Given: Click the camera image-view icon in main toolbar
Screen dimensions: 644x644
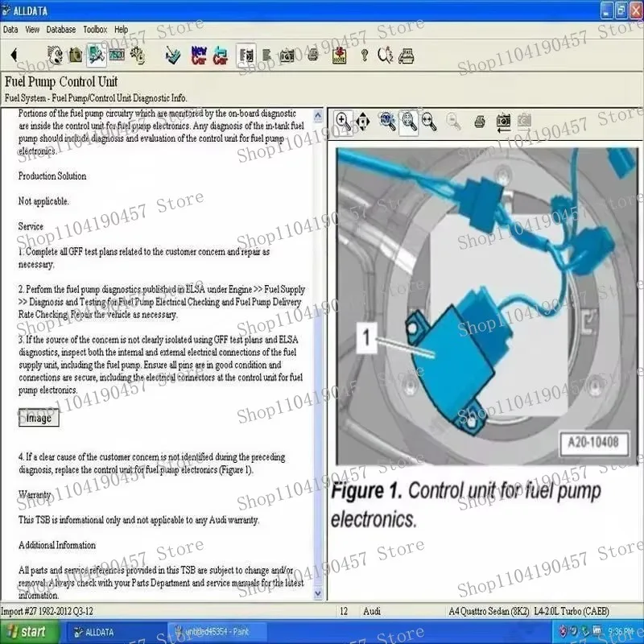Looking at the screenshot, I should (287, 56).
